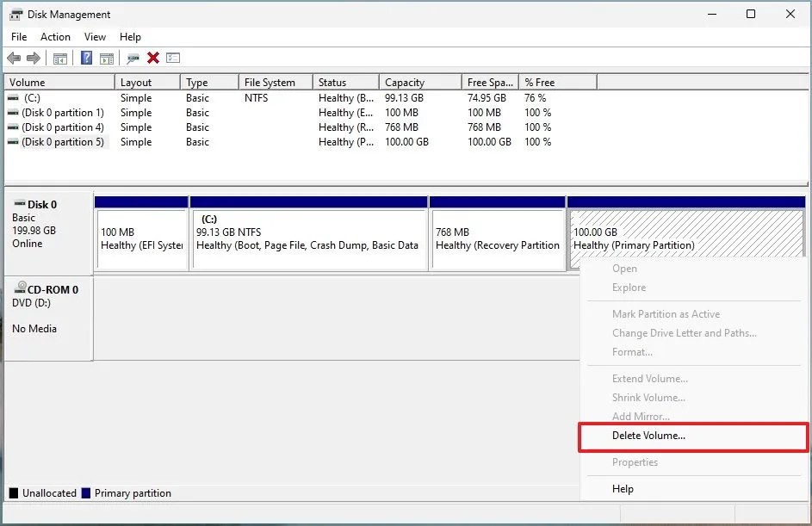This screenshot has height=526, width=812.
Task: Open the View menu
Action: pyautogui.click(x=95, y=37)
